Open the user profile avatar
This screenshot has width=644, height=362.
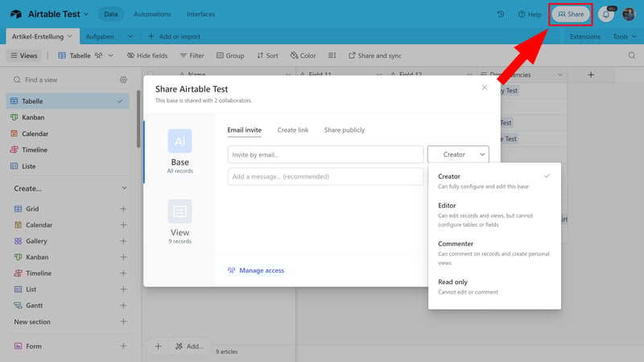(x=629, y=14)
